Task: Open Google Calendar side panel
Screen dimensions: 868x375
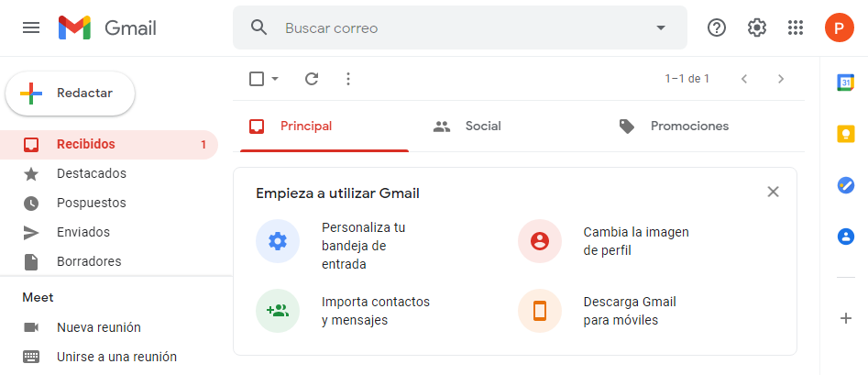Action: click(845, 83)
